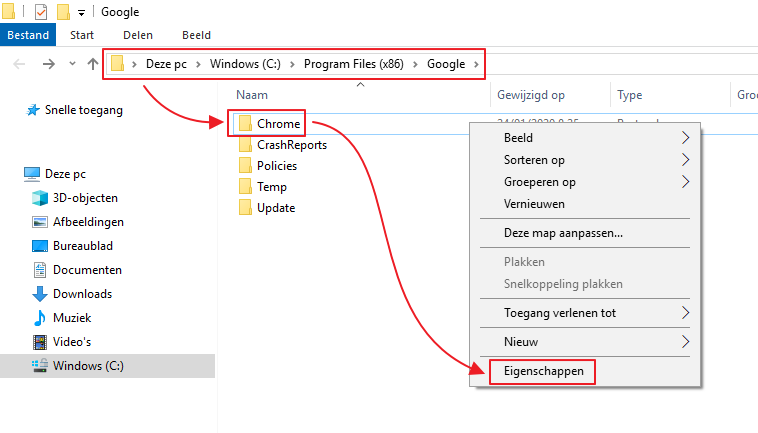Expand the chevron after Google breadcrumb
The width and height of the screenshot is (758, 433).
tap(476, 64)
